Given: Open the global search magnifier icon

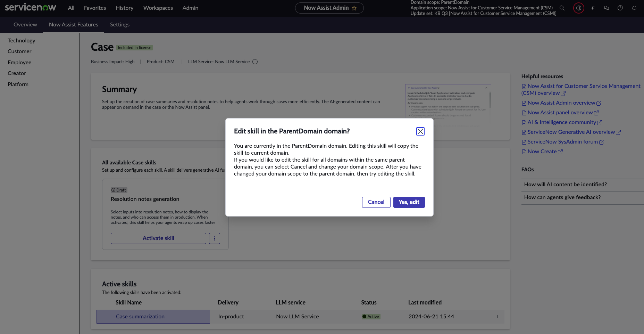Looking at the screenshot, I should (x=562, y=8).
